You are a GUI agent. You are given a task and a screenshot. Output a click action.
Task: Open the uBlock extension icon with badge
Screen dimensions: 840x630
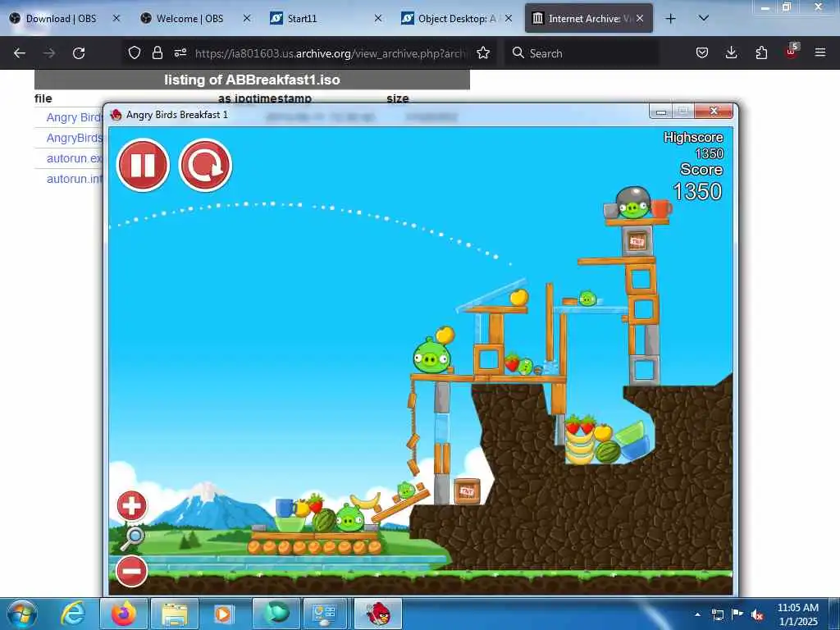[x=792, y=52]
